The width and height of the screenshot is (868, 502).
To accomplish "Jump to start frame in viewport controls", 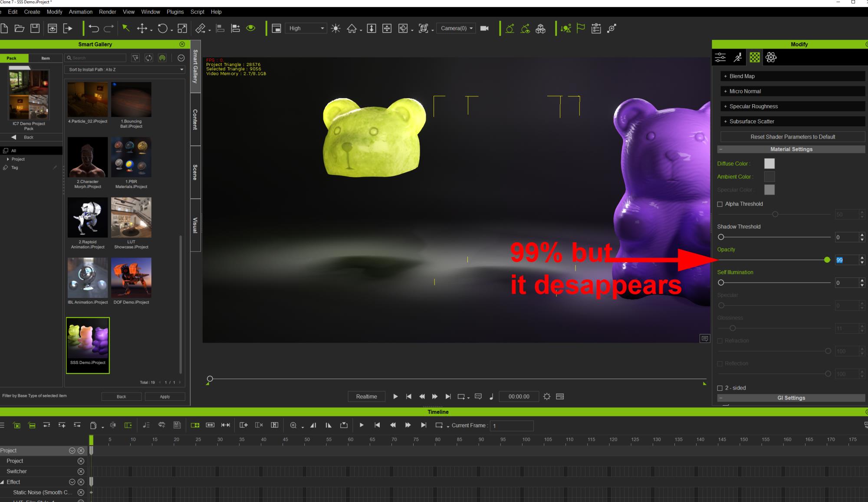I will [408, 396].
